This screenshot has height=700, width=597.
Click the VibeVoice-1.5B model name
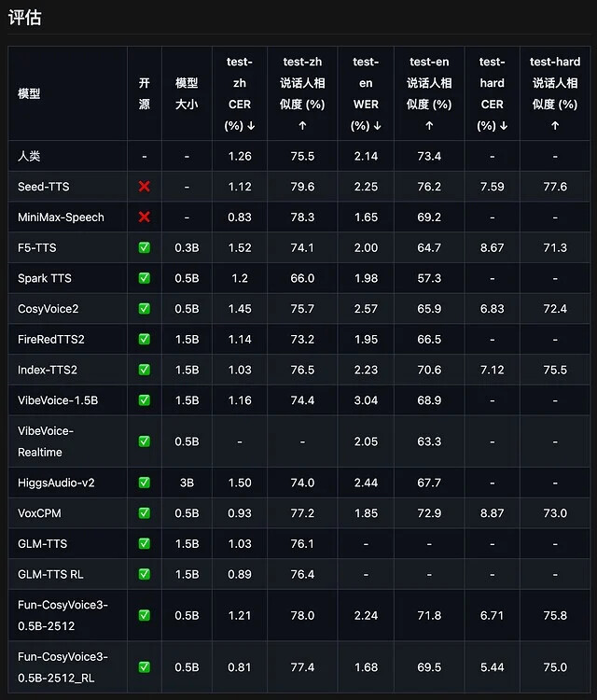(58, 400)
